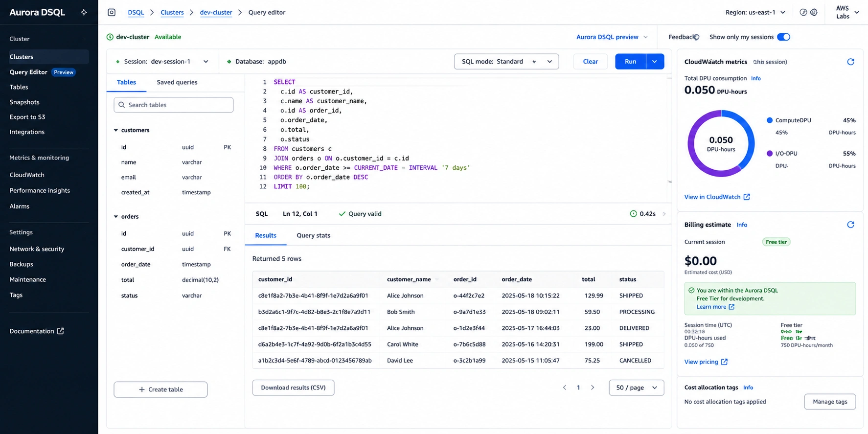Refresh the CloudWatch metrics panel
The height and width of the screenshot is (434, 868).
coord(850,62)
